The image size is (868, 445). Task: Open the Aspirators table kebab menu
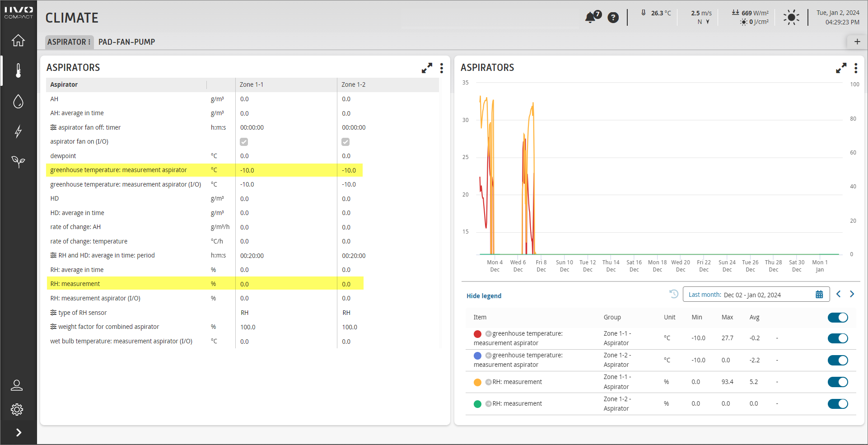click(442, 68)
